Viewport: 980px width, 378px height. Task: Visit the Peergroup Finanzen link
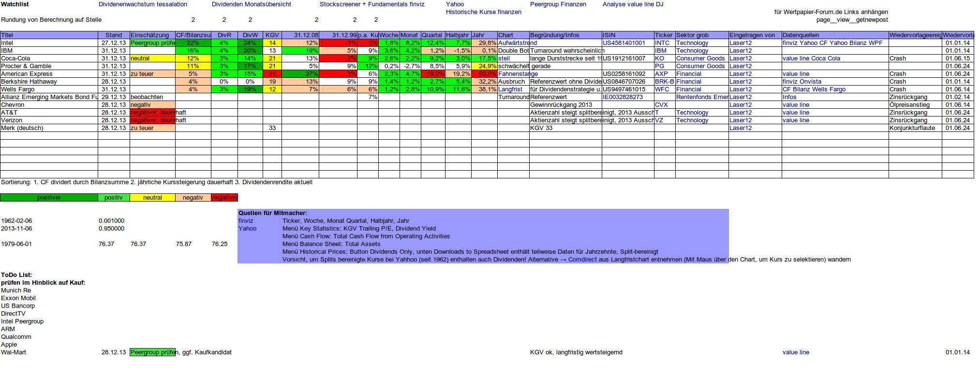click(558, 4)
